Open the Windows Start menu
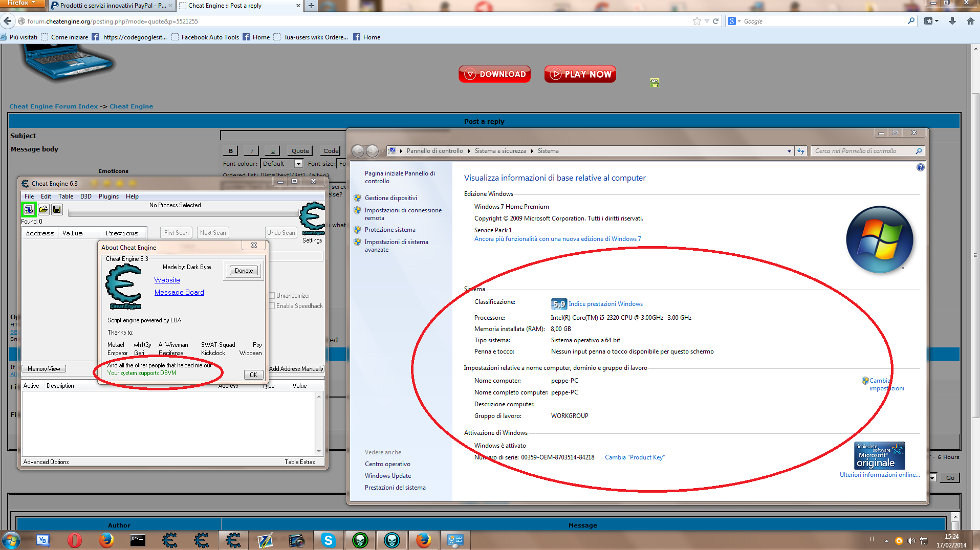 (11, 540)
